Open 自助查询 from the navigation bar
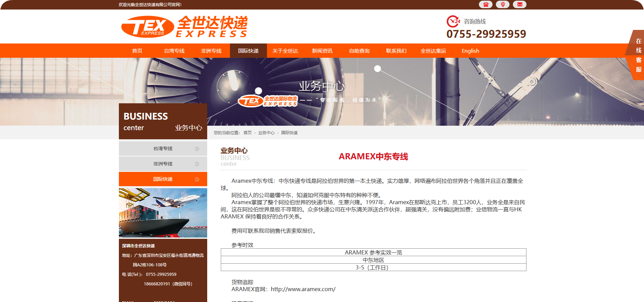This screenshot has height=302, width=644. click(x=359, y=51)
